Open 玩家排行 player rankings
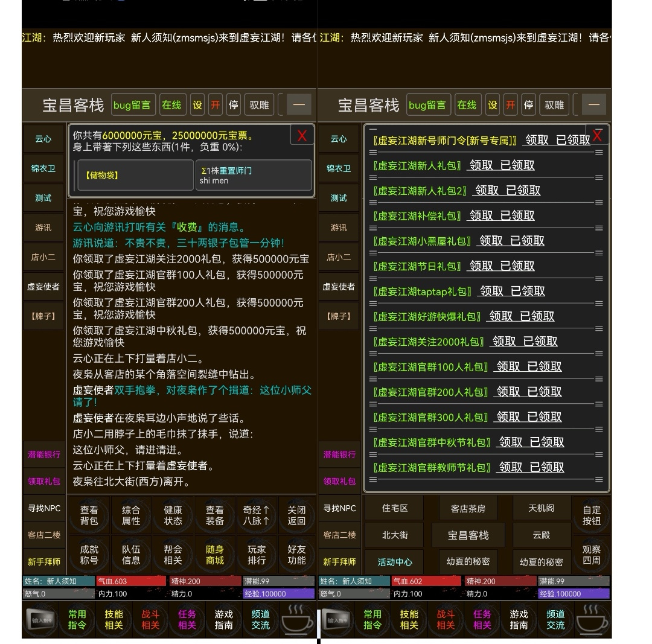Viewport: 652px width, 644px height. pyautogui.click(x=256, y=555)
